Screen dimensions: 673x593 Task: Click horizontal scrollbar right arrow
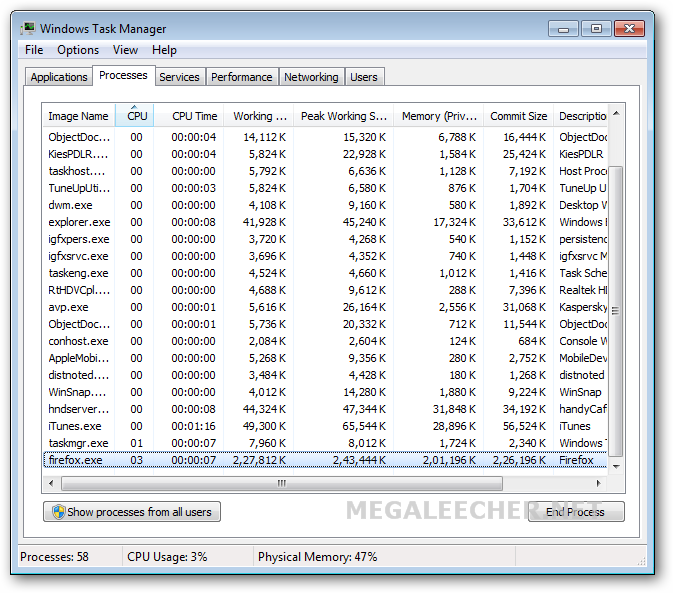click(x=600, y=483)
